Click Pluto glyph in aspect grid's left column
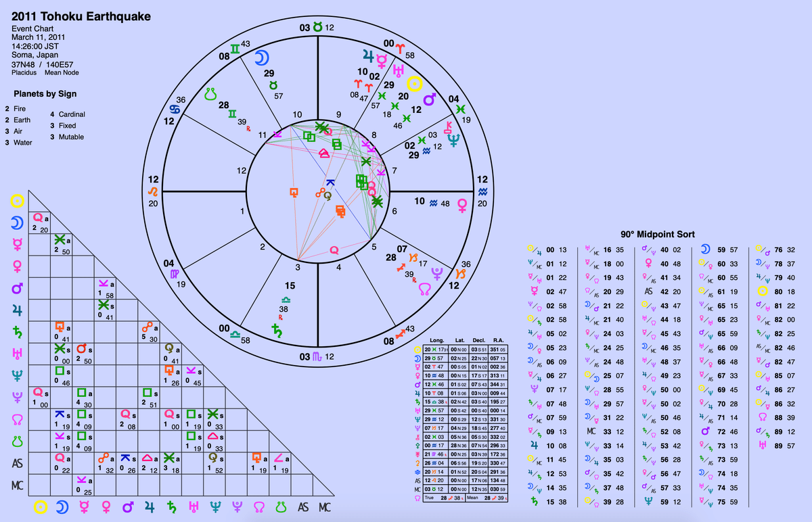The height and width of the screenshot is (522, 812). point(18,397)
